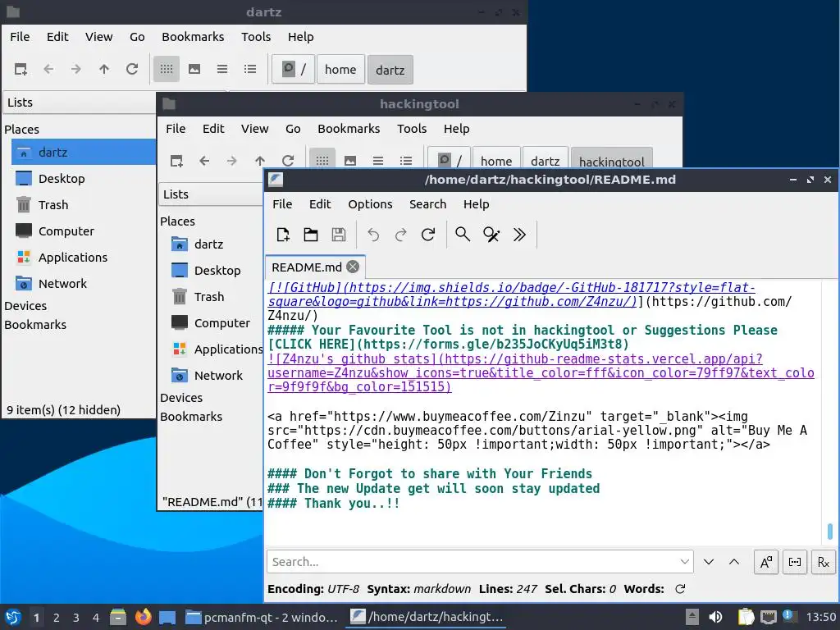Open Search menu in text editor
840x630 pixels.
pyautogui.click(x=427, y=204)
